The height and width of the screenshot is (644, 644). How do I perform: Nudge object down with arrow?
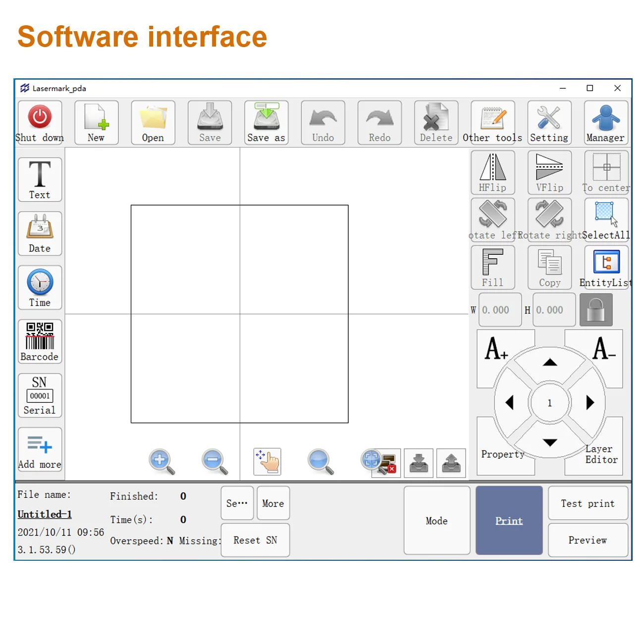550,442
